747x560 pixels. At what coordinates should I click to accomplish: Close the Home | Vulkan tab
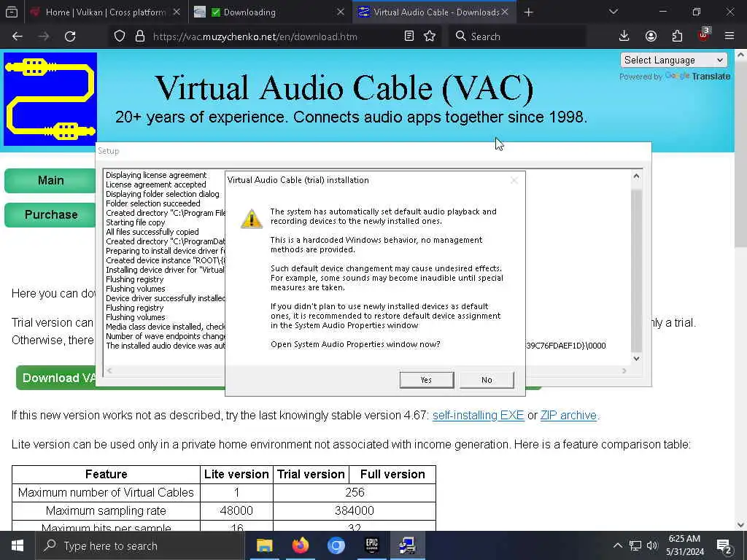(x=177, y=12)
